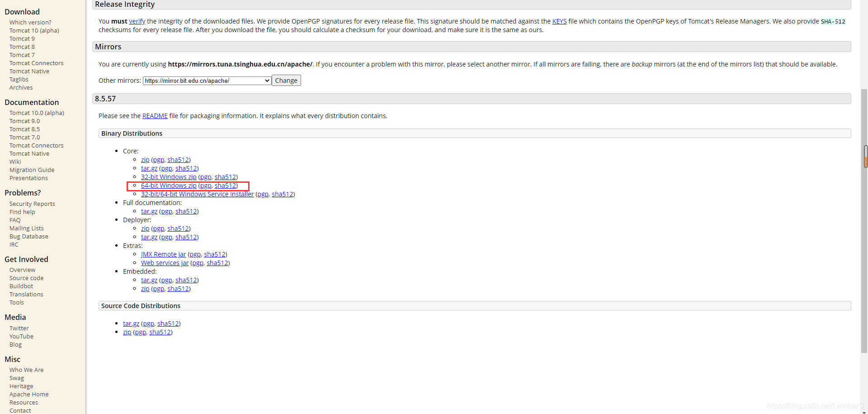Open Tomcat Connectors under Documentation
The height and width of the screenshot is (414, 868).
(x=37, y=146)
